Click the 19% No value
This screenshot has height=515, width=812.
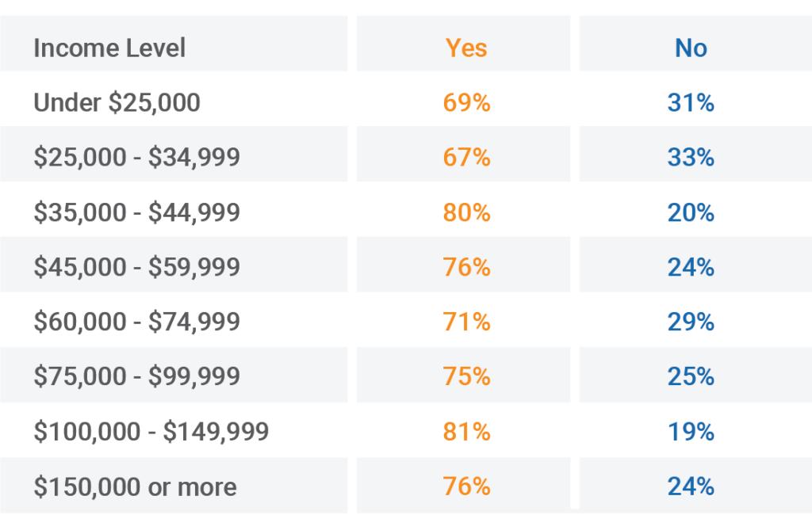691,432
